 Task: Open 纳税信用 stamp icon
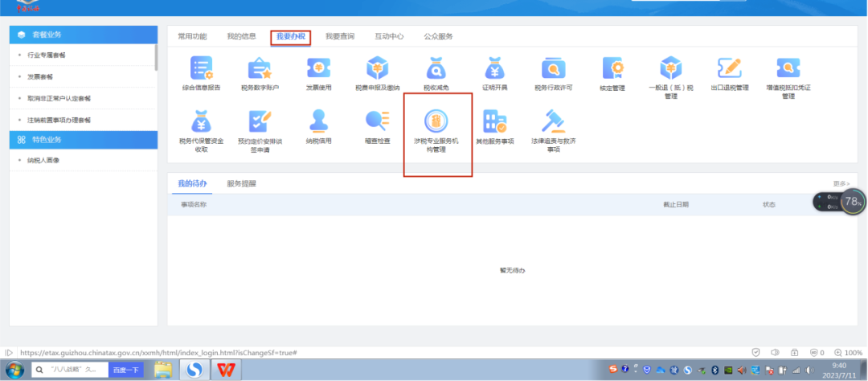click(x=319, y=121)
